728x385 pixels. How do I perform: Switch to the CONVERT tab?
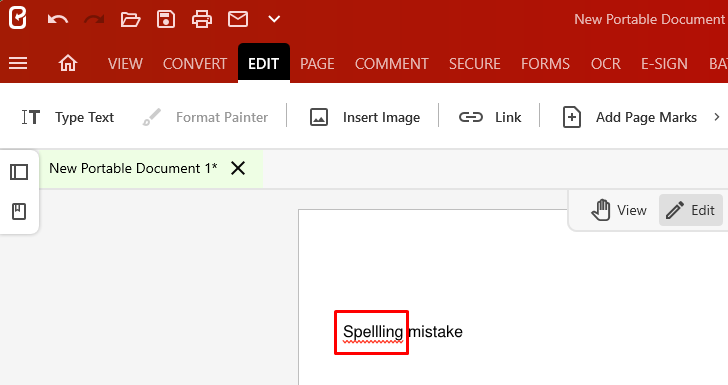point(195,64)
